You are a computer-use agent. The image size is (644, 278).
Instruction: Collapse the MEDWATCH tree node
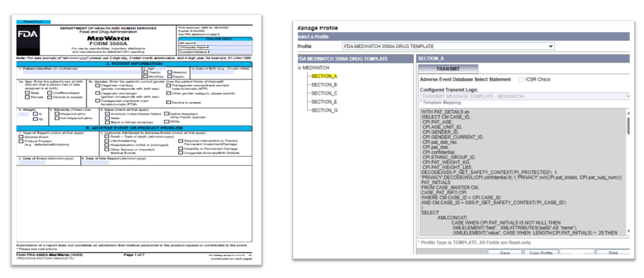pyautogui.click(x=300, y=68)
